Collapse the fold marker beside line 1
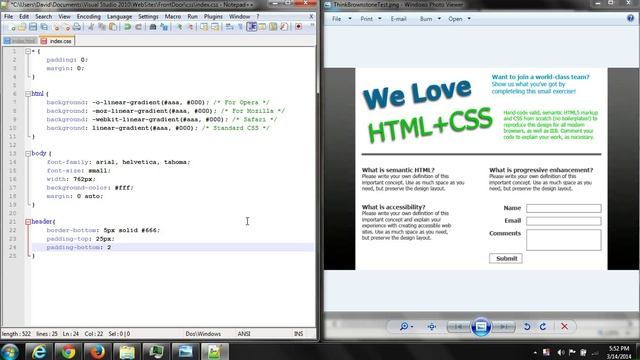Viewport: 640px width, 360px height. pyautogui.click(x=28, y=51)
